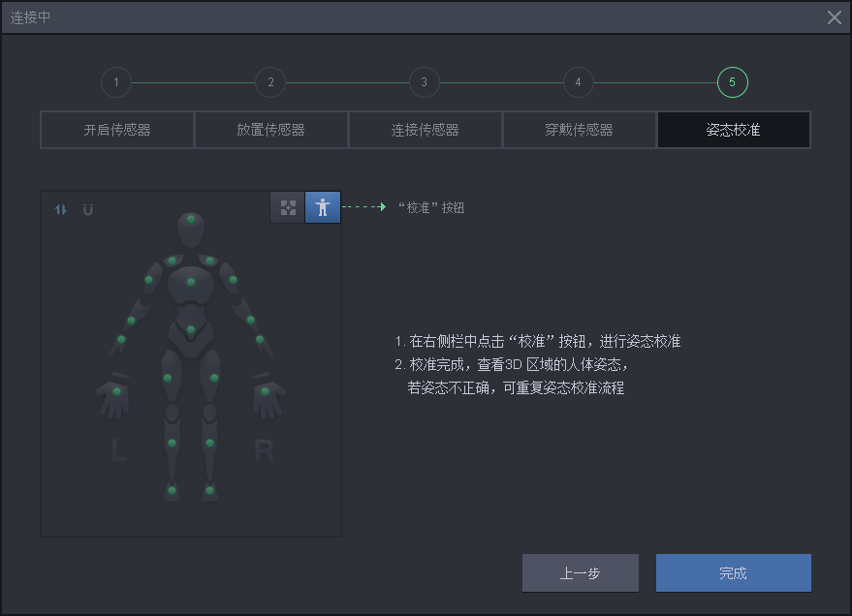Click the step 4 circle indicator
The image size is (852, 616).
pyautogui.click(x=579, y=82)
